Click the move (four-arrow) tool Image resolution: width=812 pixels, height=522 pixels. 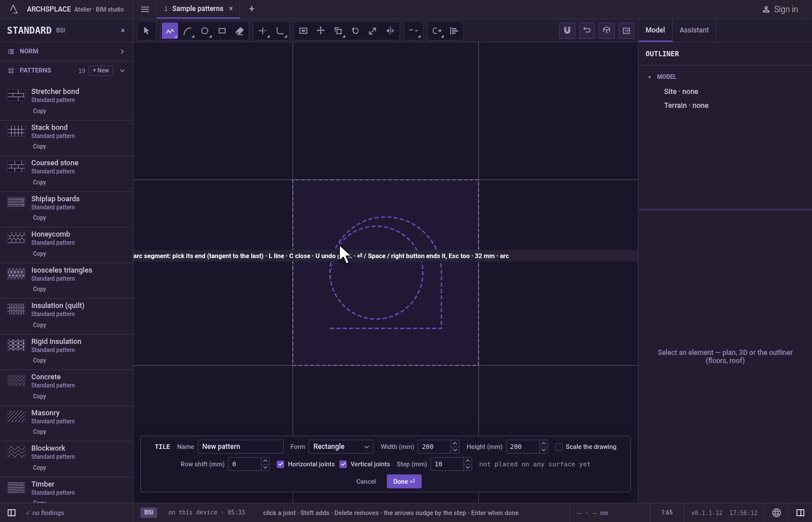click(x=321, y=31)
